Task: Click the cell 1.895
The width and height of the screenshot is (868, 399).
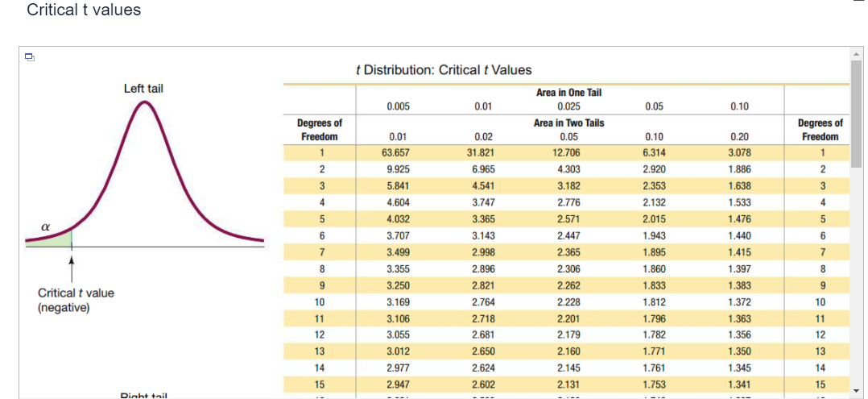Action: (x=655, y=253)
